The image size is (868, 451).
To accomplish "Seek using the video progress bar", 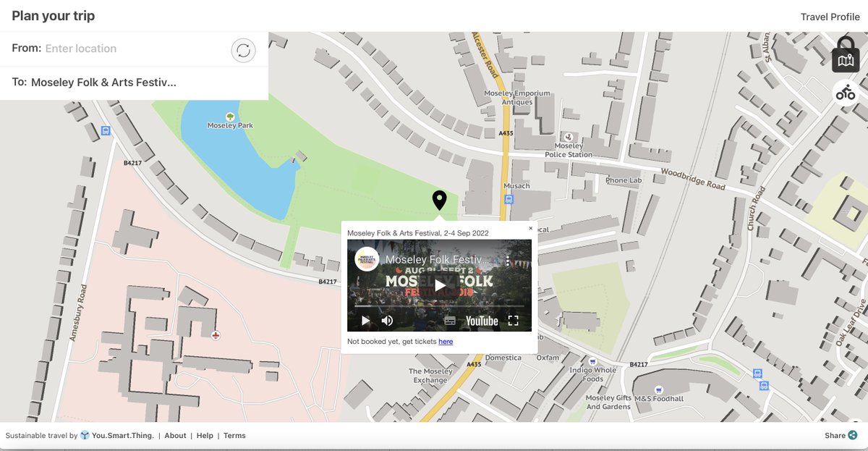I will coord(439,307).
